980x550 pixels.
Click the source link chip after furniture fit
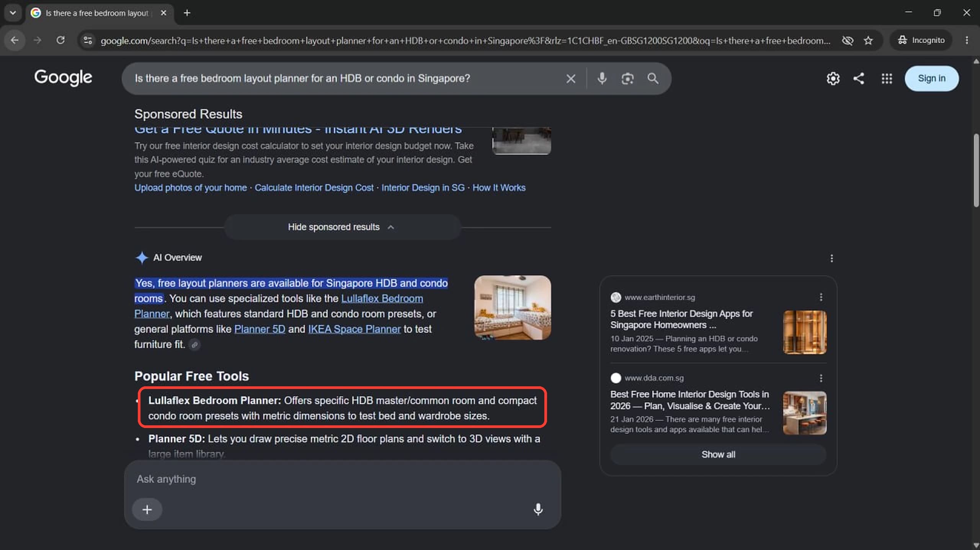(x=194, y=345)
